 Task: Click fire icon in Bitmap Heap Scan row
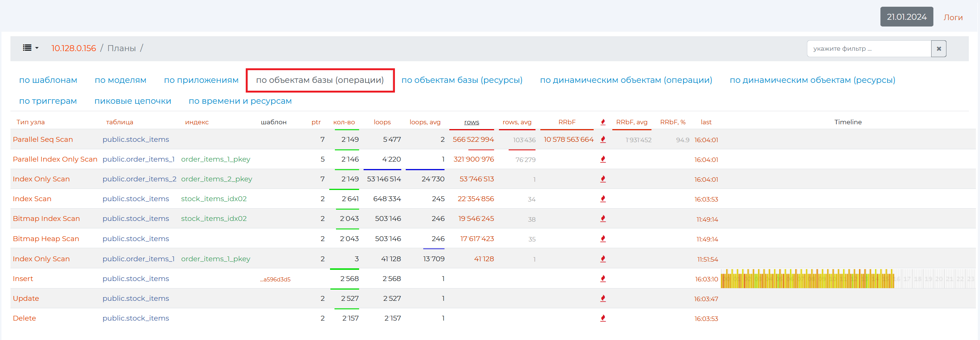603,239
